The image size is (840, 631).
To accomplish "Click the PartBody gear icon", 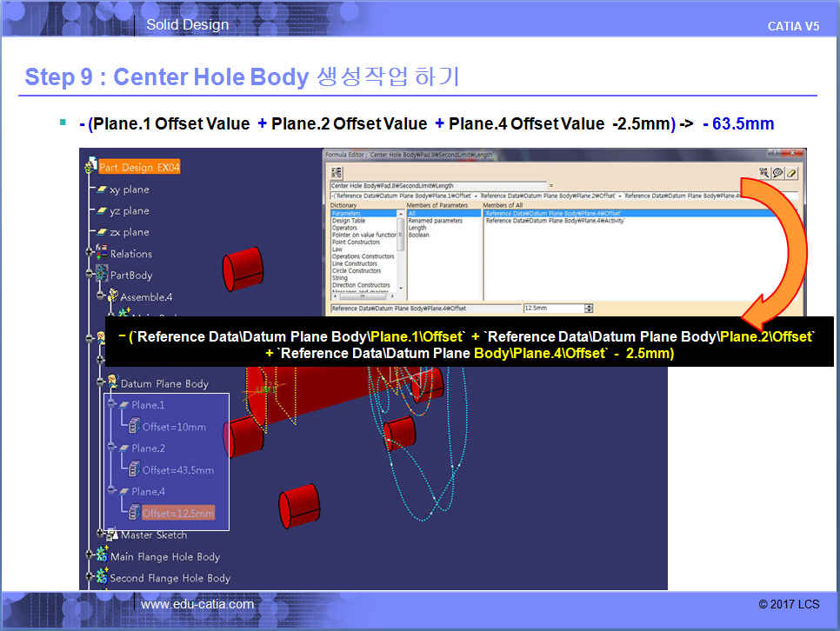I will 101,275.
